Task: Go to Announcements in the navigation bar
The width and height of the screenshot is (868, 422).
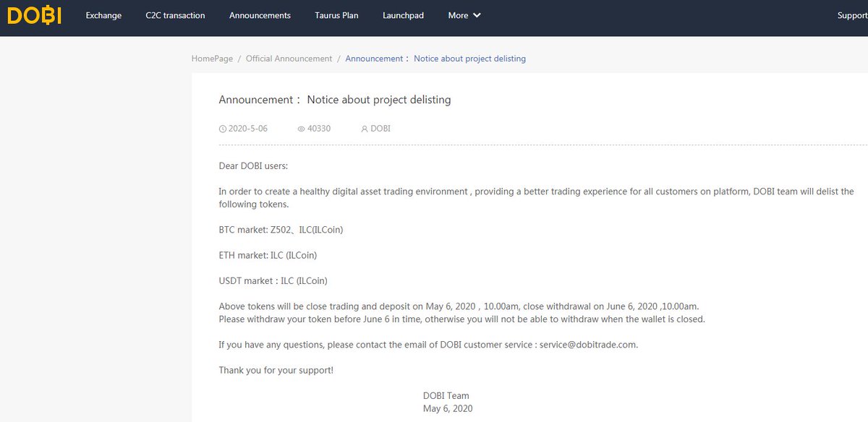Action: 260,14
